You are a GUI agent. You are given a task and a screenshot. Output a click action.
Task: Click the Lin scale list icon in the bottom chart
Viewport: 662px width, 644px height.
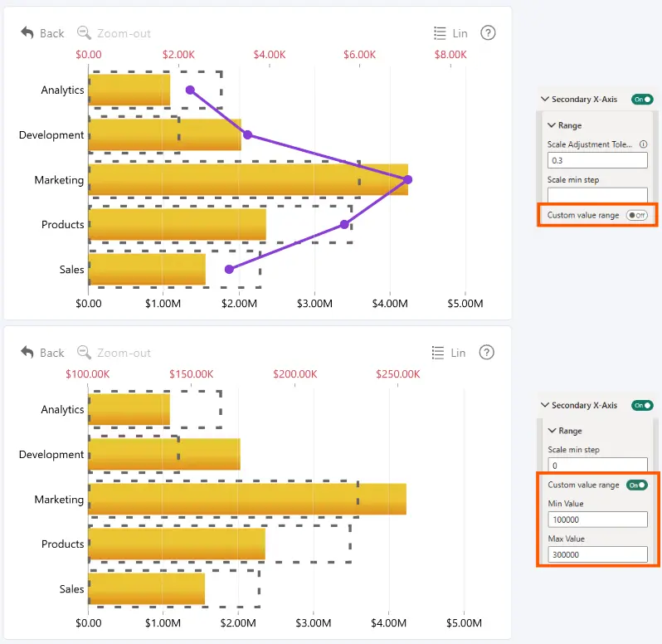(438, 352)
